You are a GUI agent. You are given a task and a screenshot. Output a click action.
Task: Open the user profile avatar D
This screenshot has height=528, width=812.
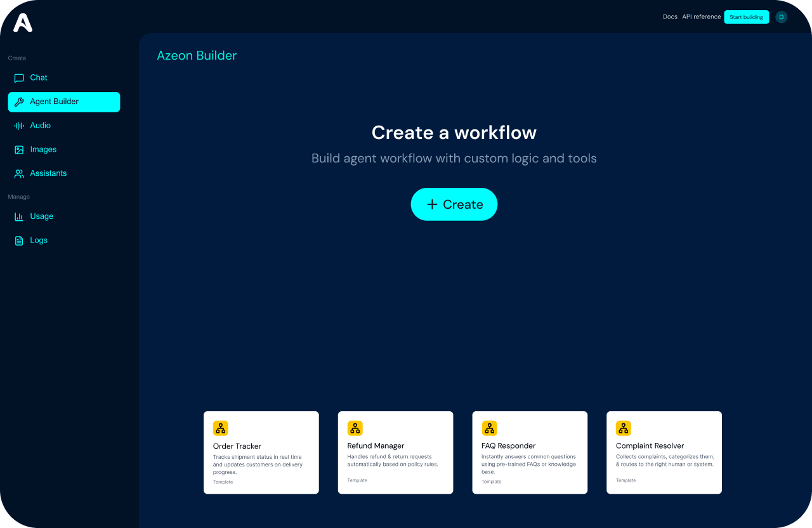tap(781, 17)
